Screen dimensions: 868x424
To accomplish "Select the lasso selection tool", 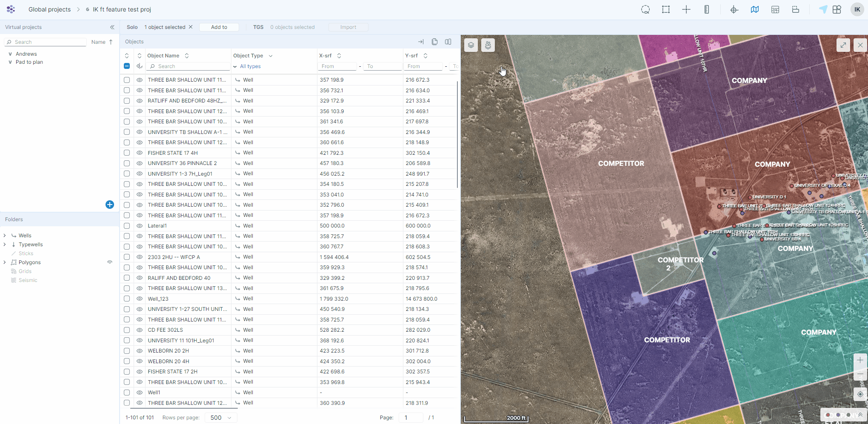I will coord(645,9).
